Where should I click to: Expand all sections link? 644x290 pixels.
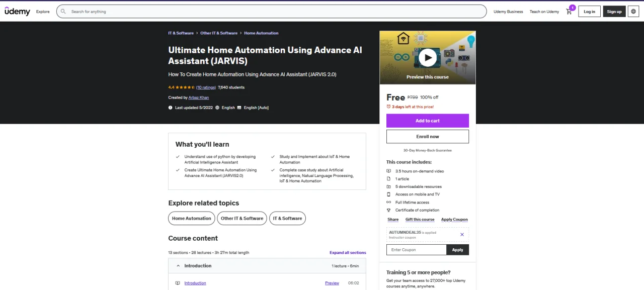pos(348,252)
